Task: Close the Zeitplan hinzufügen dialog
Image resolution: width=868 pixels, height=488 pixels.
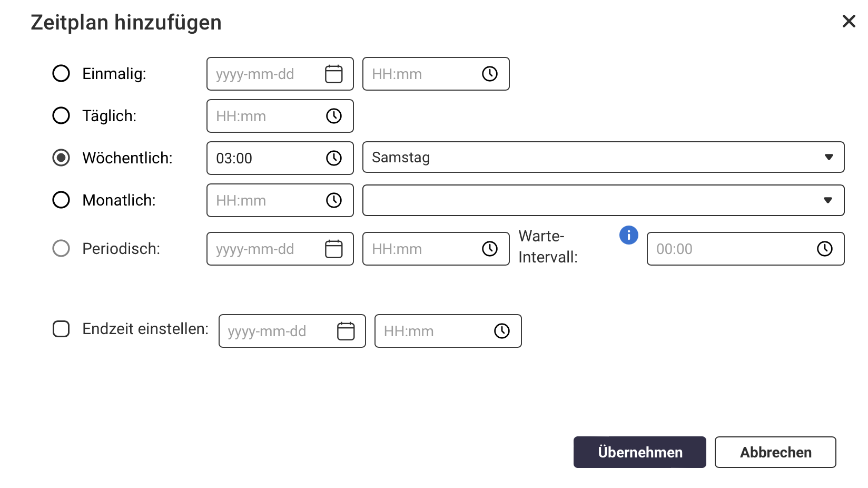Action: 849,21
